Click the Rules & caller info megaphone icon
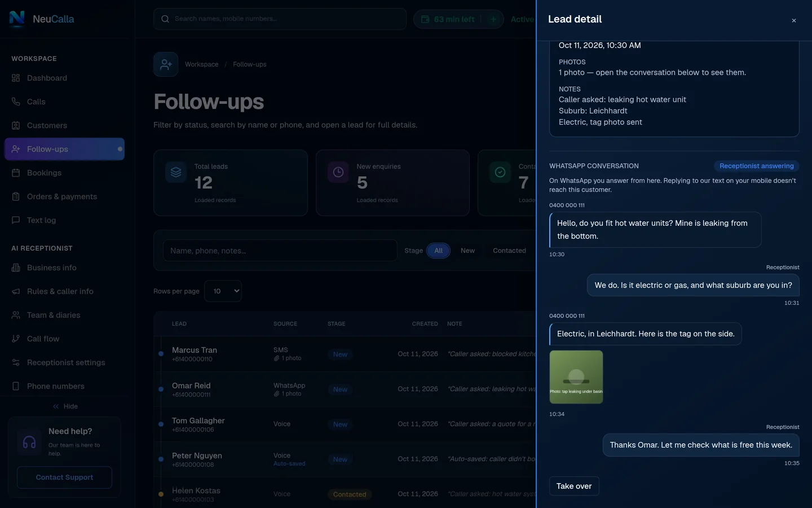 click(16, 291)
